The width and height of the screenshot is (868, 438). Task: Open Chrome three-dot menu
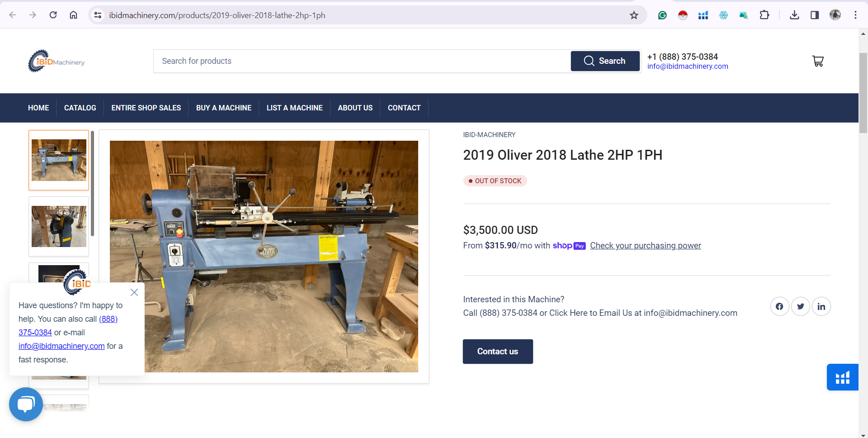click(x=855, y=15)
